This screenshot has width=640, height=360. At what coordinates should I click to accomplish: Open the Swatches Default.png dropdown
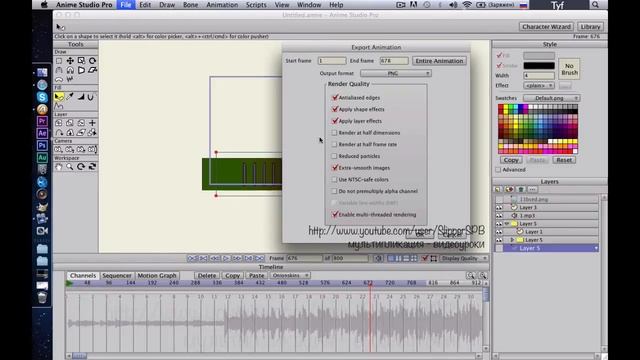click(551, 98)
